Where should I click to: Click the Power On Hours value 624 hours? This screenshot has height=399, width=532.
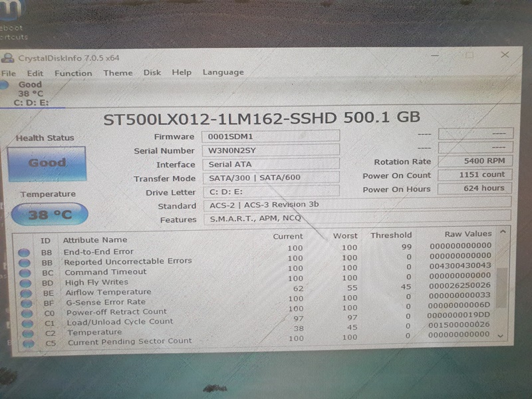[x=475, y=188]
